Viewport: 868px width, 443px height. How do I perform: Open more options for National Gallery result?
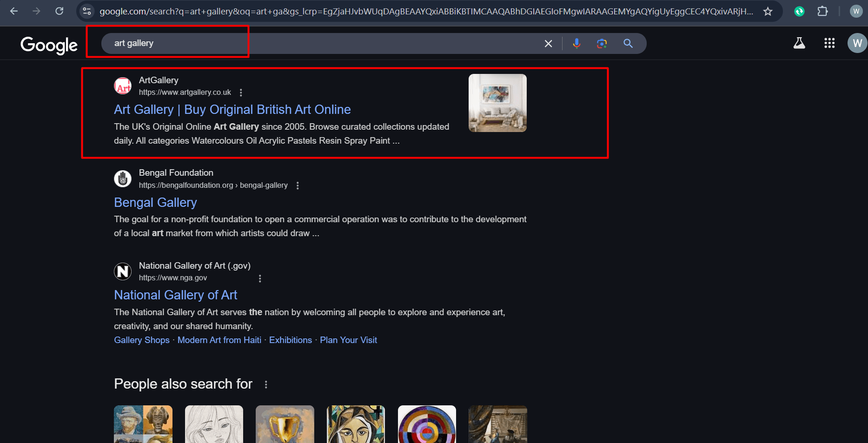[260, 278]
